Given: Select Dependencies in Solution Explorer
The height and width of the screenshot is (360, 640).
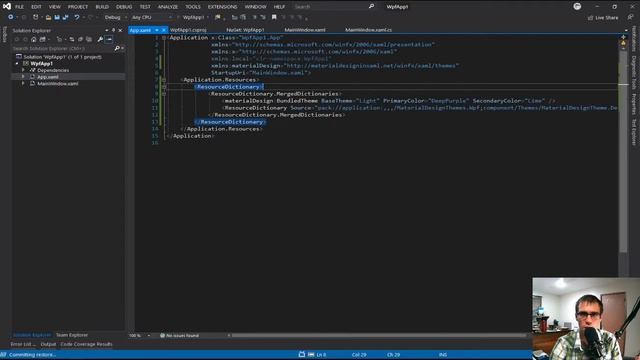Looking at the screenshot, I should (x=53, y=70).
